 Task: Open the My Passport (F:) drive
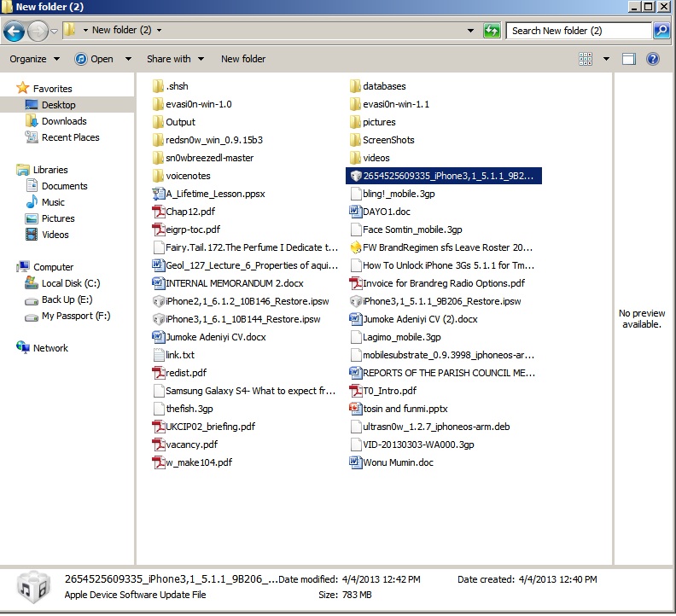(67, 316)
